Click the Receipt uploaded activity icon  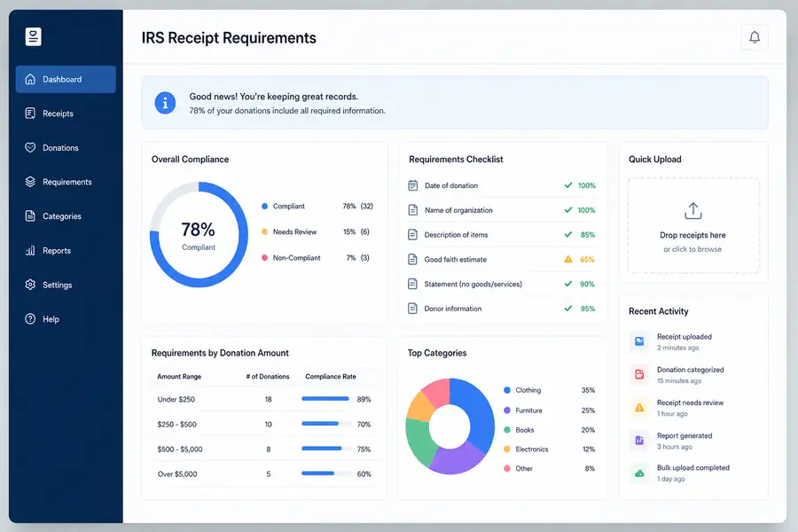[x=639, y=341]
